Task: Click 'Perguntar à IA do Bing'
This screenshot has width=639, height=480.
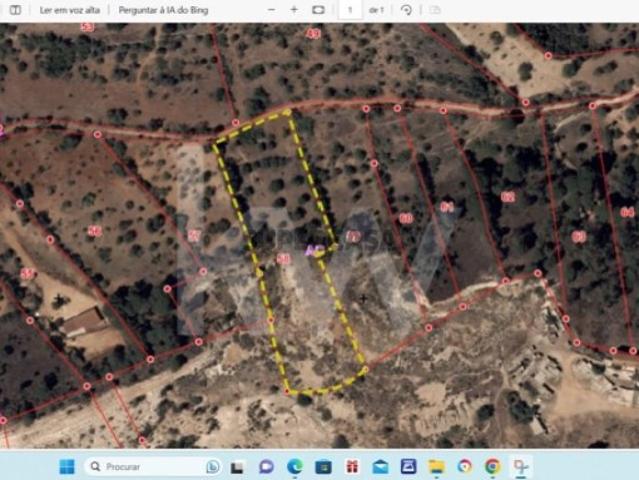Action: 156,9
